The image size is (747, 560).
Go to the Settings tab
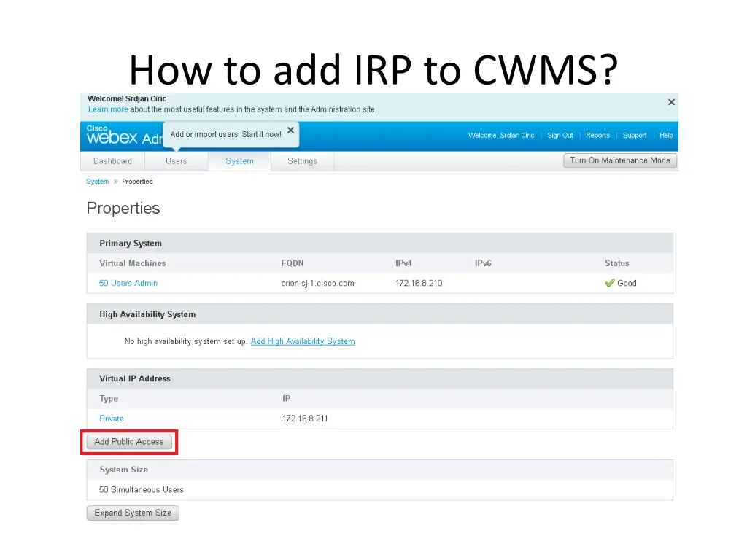point(302,161)
